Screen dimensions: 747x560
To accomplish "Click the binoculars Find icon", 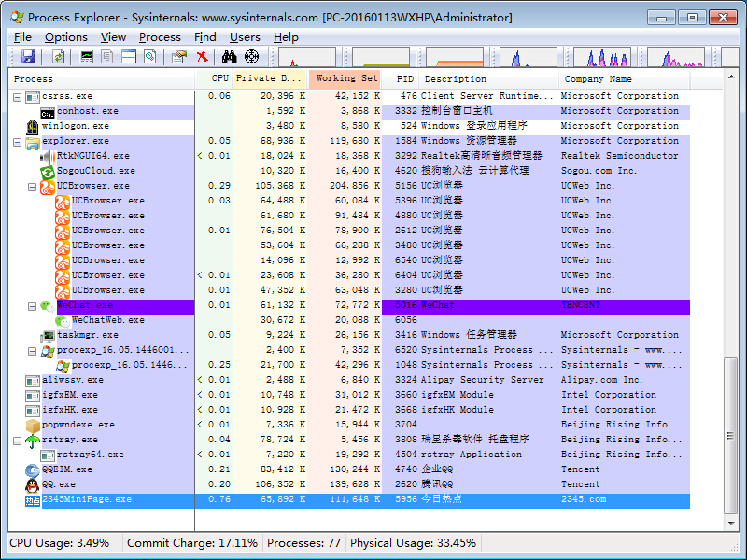I will [x=229, y=57].
